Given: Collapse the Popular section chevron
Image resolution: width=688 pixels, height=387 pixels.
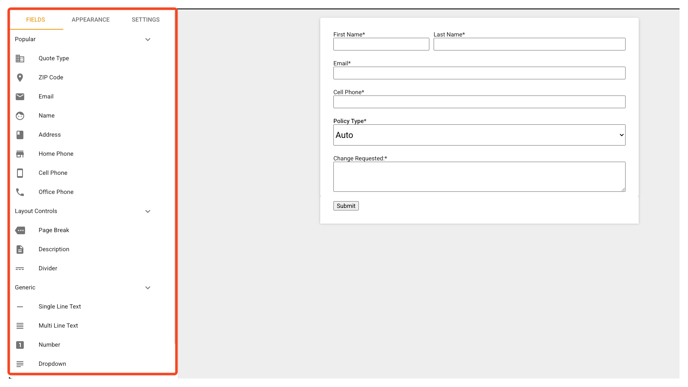Looking at the screenshot, I should pos(148,39).
